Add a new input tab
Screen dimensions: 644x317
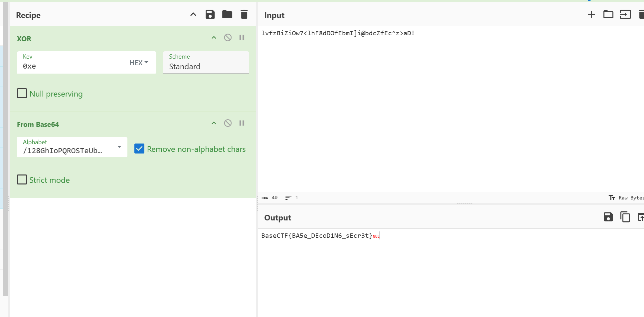[591, 14]
